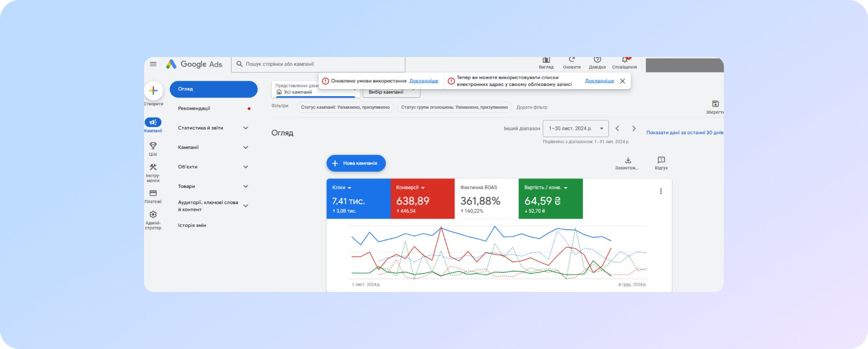
Task: Select the Overview (Огляд) menu item
Action: [213, 89]
